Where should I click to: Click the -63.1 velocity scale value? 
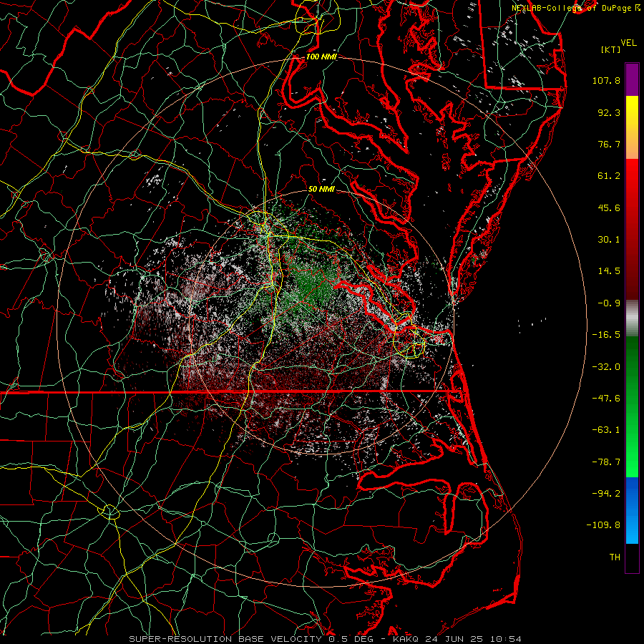click(606, 430)
